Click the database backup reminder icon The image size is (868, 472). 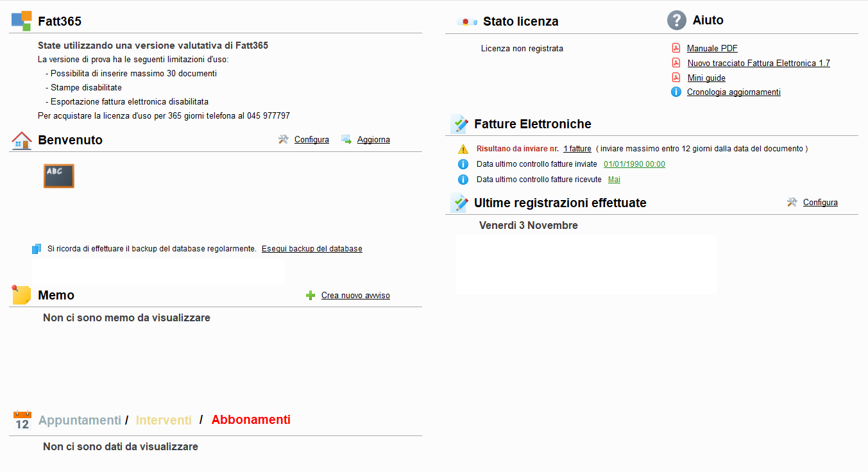[x=37, y=249]
